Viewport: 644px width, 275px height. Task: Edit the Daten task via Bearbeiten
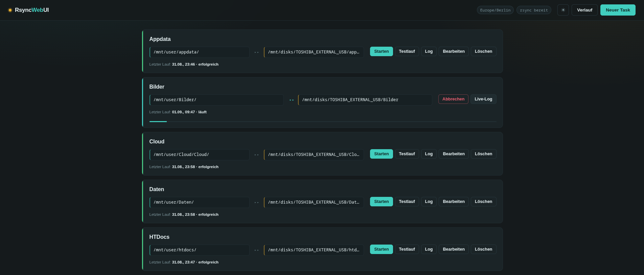click(x=454, y=202)
